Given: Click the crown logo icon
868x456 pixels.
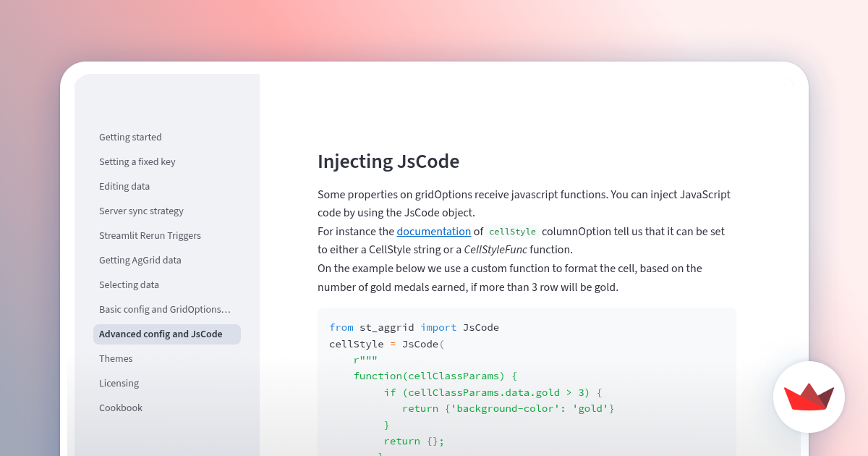Looking at the screenshot, I should (x=809, y=397).
